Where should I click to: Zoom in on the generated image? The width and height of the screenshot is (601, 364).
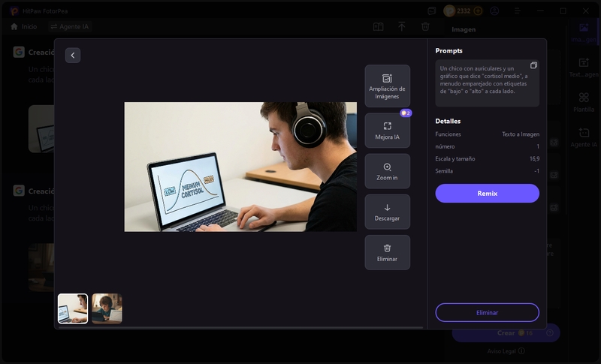click(x=387, y=171)
